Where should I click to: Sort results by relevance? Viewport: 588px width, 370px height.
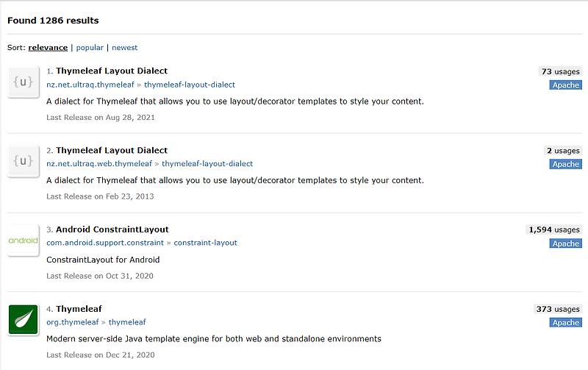(x=48, y=48)
